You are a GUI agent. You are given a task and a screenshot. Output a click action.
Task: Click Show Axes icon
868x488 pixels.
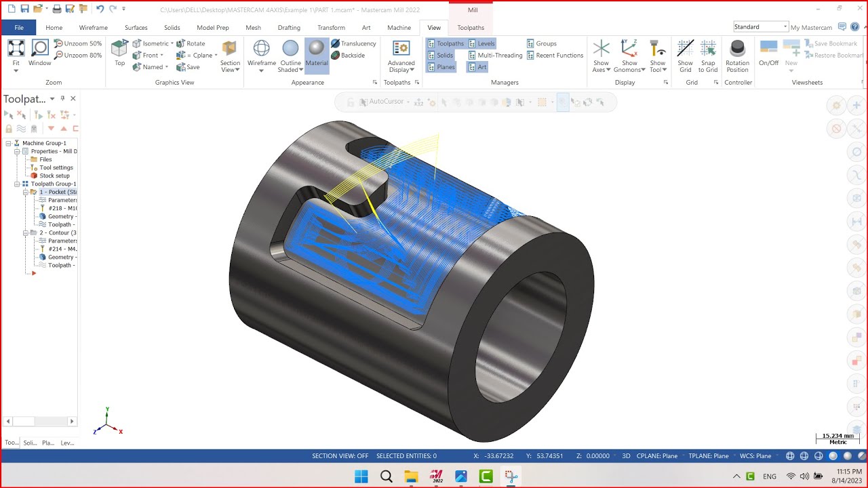[x=601, y=48]
